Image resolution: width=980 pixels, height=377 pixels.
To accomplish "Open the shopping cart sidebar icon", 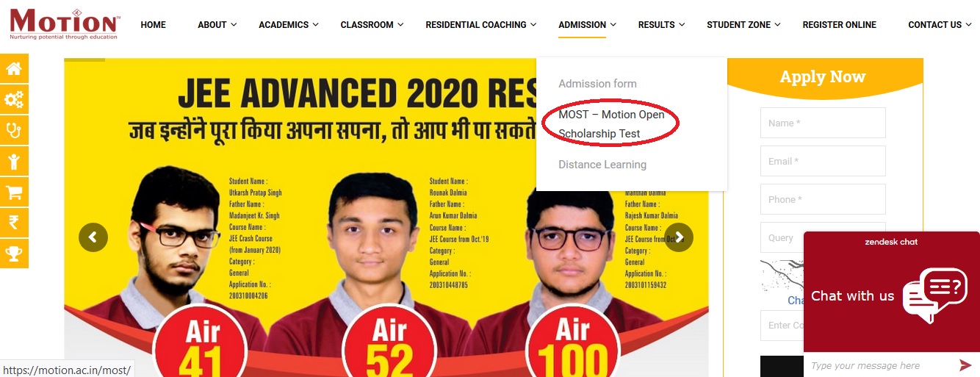I will point(14,192).
